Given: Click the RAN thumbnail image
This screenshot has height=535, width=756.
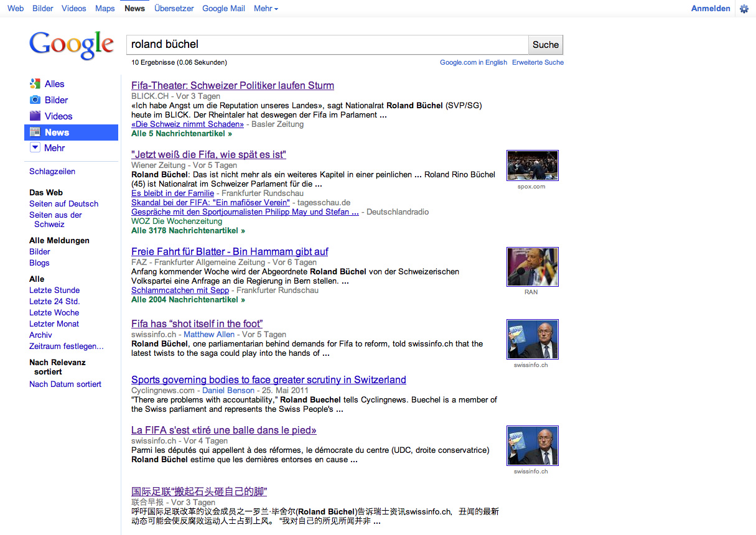Looking at the screenshot, I should click(533, 267).
